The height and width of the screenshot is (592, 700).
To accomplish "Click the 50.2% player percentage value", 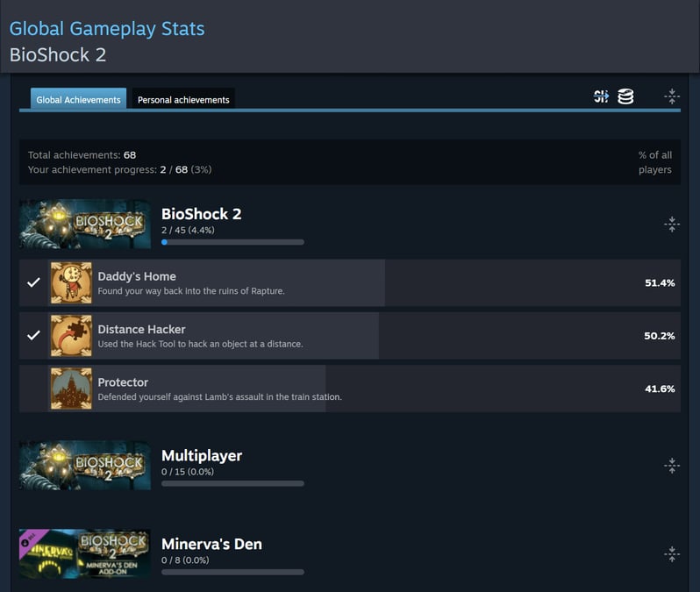I will click(660, 336).
